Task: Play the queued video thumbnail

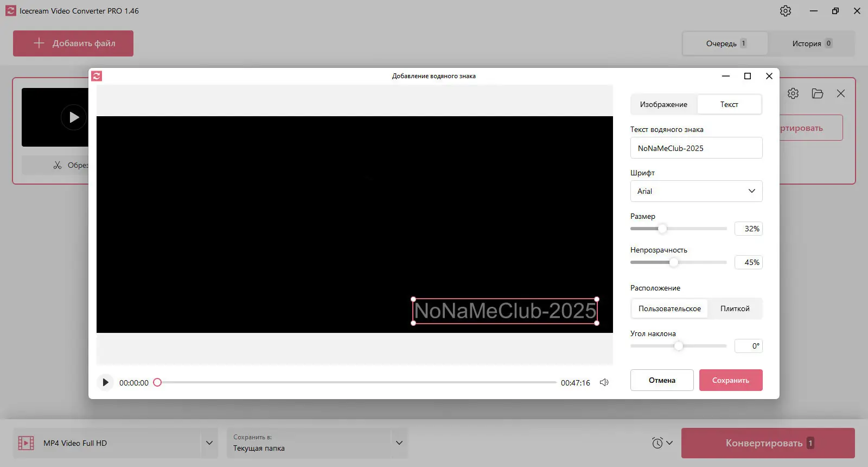Action: (74, 117)
